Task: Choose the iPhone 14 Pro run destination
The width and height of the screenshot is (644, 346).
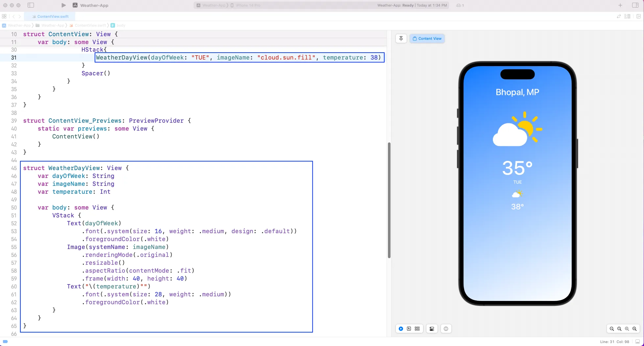Action: click(x=245, y=5)
